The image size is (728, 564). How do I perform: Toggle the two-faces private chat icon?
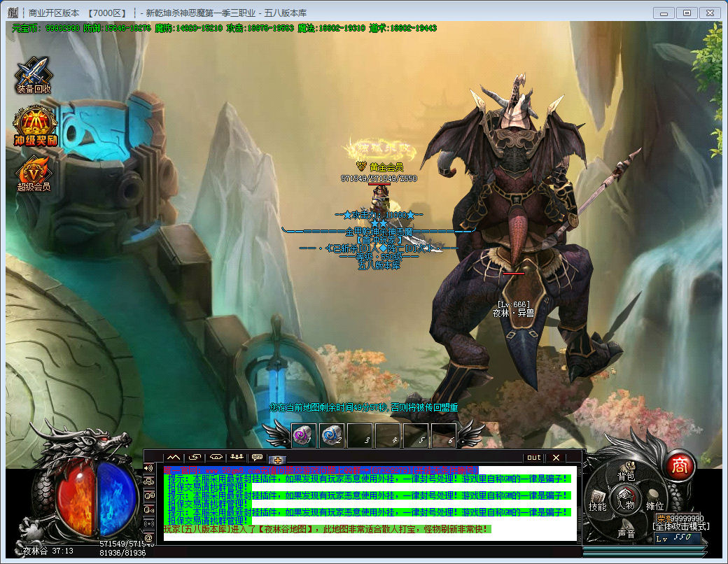click(x=148, y=495)
